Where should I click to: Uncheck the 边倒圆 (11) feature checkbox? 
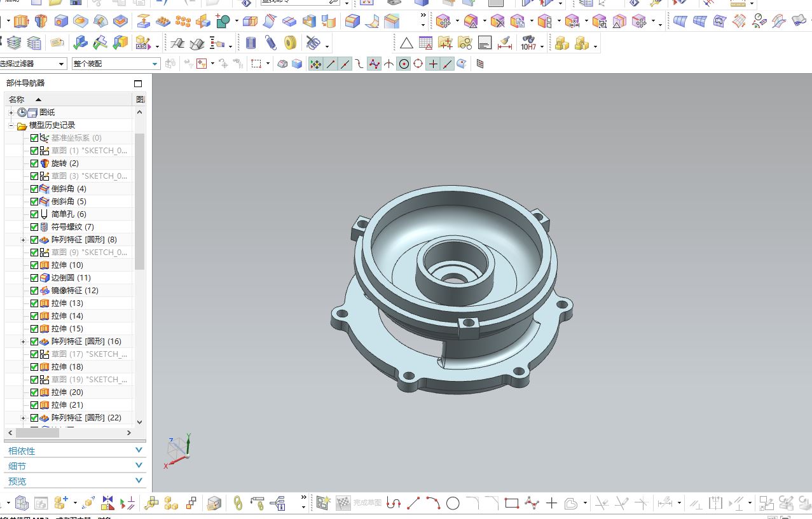[34, 278]
